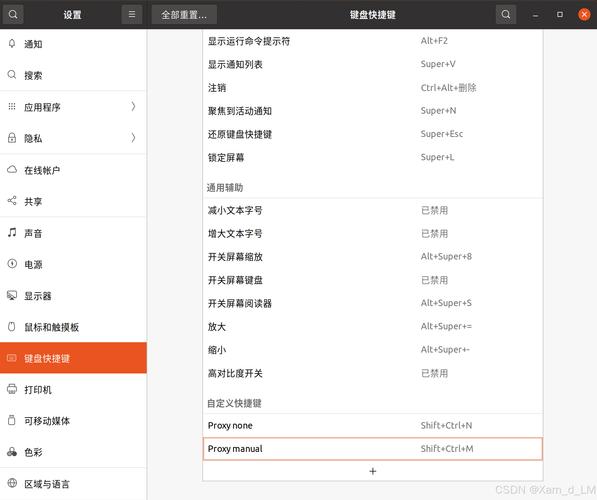Select the 还原键盘快捷键 shortcut row
Viewport: 597px width, 500px height.
tap(373, 134)
